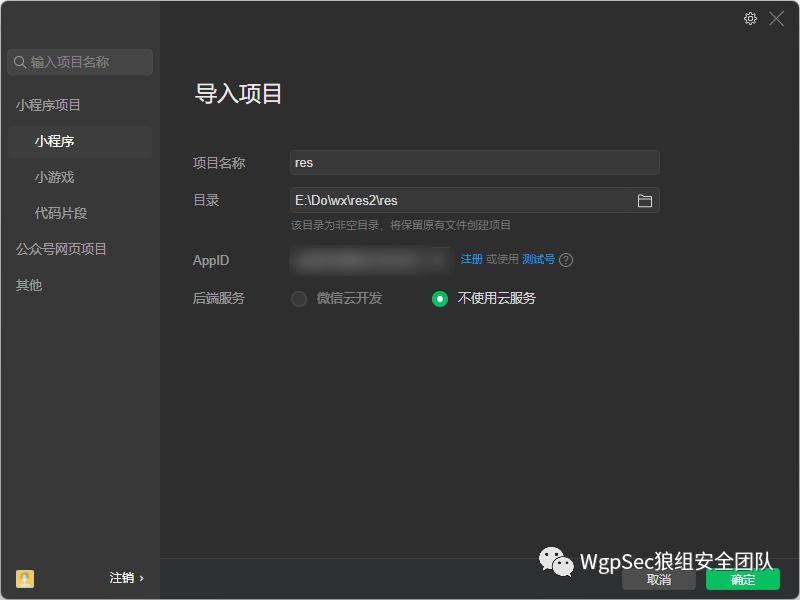
Task: Close the import project dialog
Action: 777,19
